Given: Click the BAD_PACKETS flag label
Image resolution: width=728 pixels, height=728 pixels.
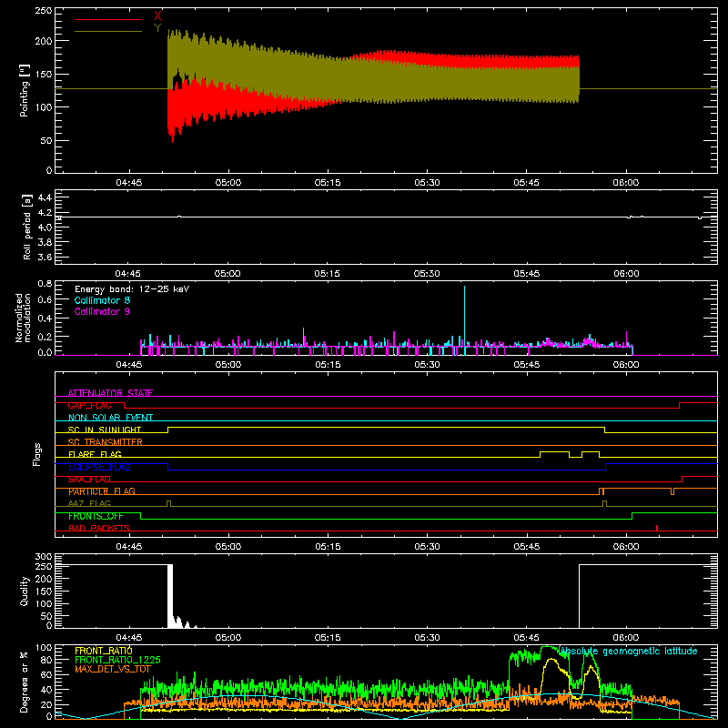Looking at the screenshot, I should click(x=99, y=528).
